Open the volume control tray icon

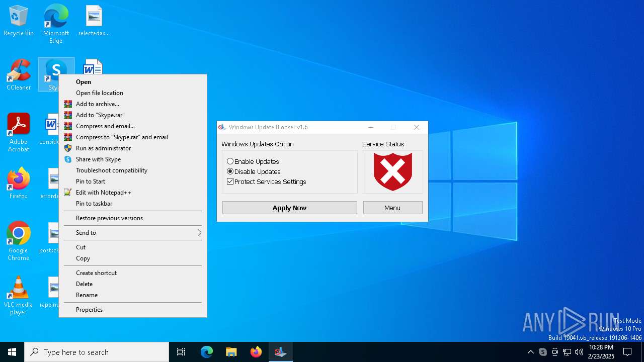click(x=579, y=352)
